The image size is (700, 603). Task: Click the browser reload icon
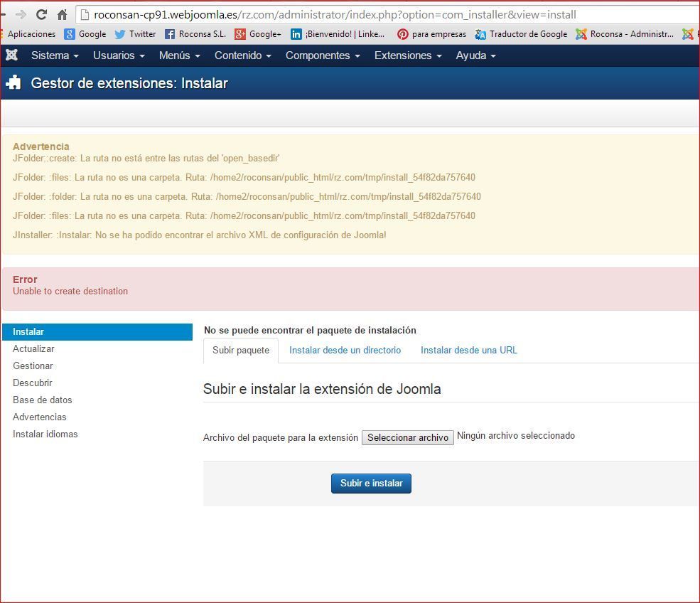41,15
